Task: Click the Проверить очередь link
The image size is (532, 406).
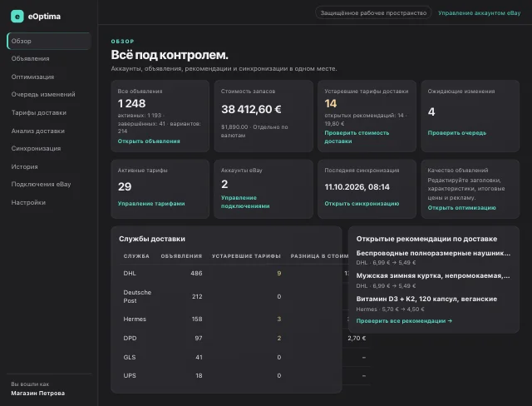Action: coord(456,133)
